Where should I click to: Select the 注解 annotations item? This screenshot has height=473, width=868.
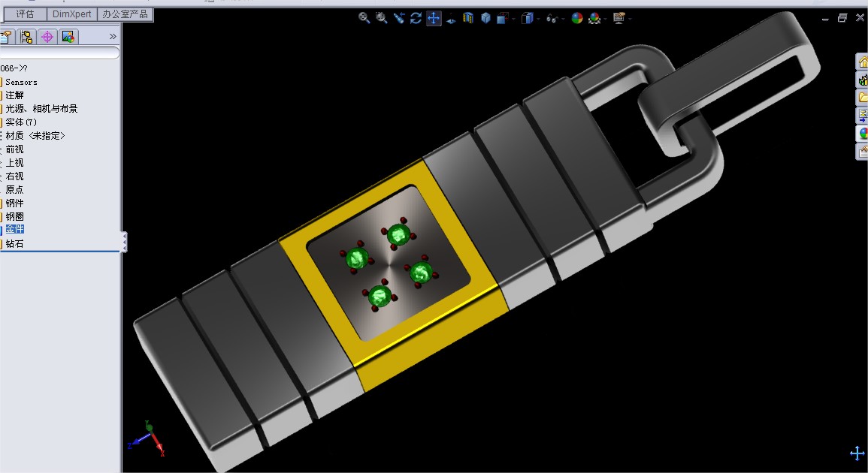click(x=14, y=95)
